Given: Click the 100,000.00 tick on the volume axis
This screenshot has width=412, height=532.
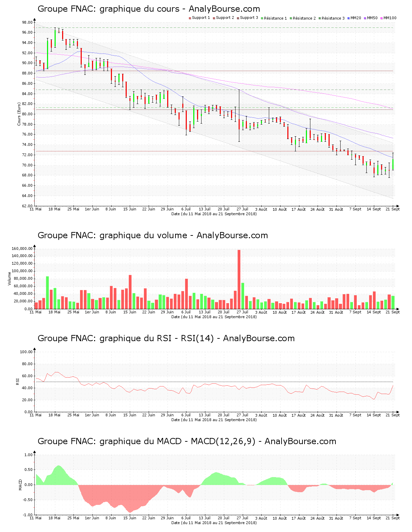Looking at the screenshot, I should pos(22,271).
